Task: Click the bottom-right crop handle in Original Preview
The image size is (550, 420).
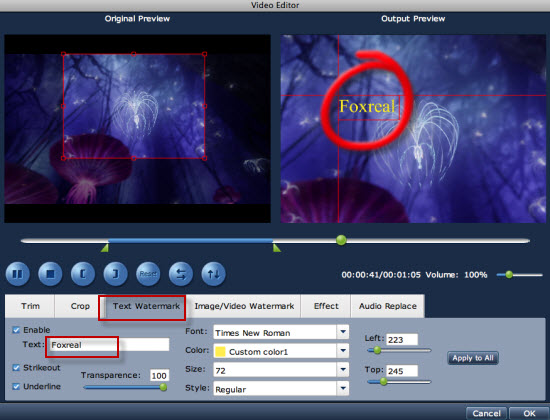Action: coord(204,158)
